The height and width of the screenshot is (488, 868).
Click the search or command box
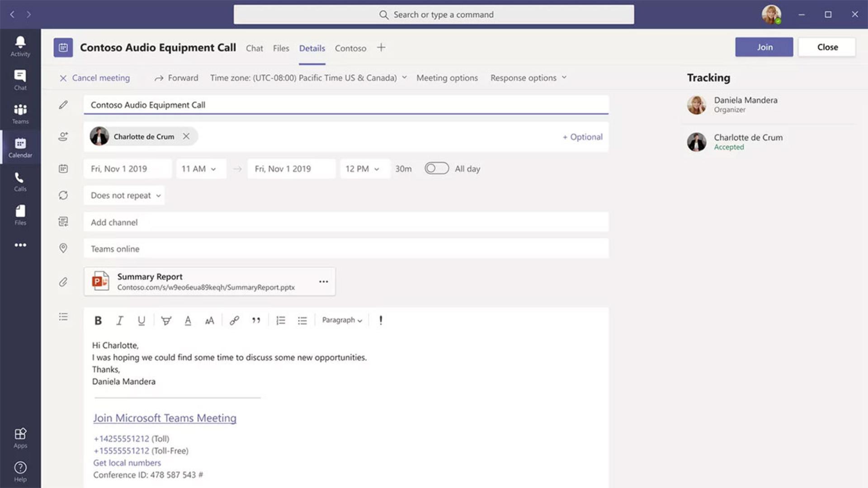[434, 14]
